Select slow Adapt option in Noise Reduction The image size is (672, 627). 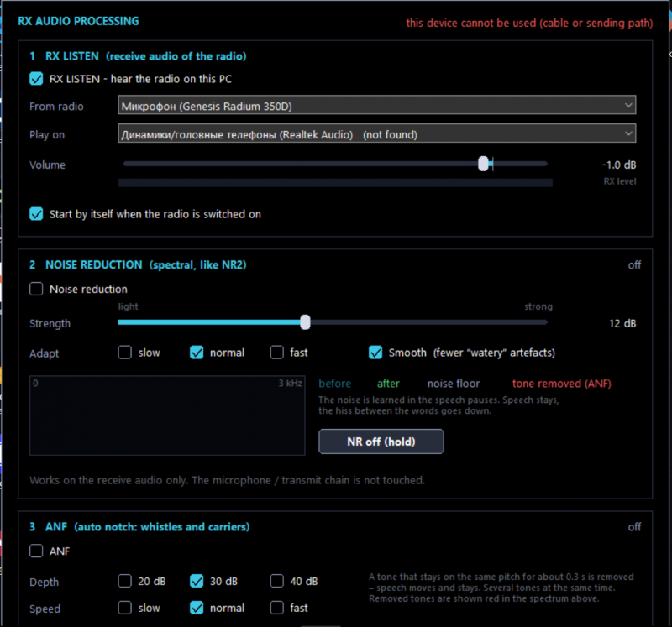[124, 353]
